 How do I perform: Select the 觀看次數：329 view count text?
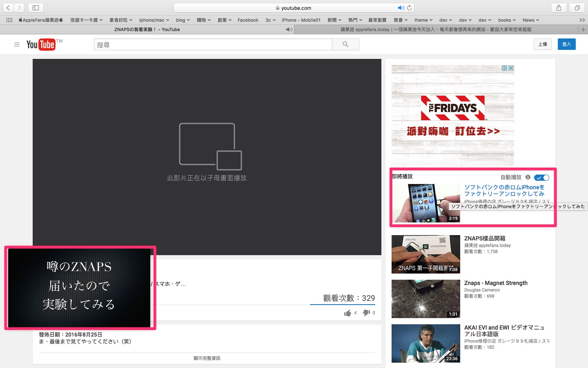349,298
